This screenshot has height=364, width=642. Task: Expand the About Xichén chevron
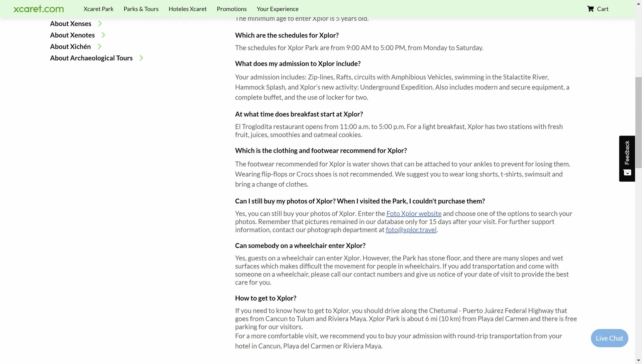tap(99, 47)
